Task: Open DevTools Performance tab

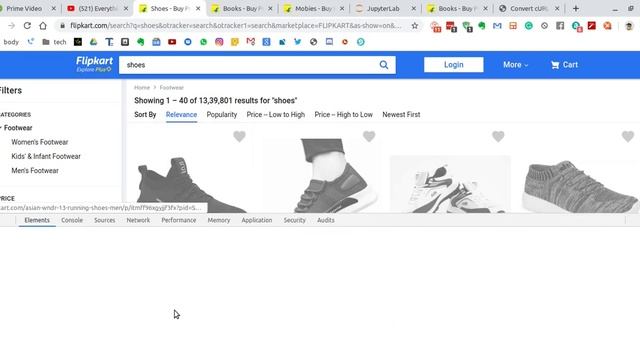Action: [178, 220]
